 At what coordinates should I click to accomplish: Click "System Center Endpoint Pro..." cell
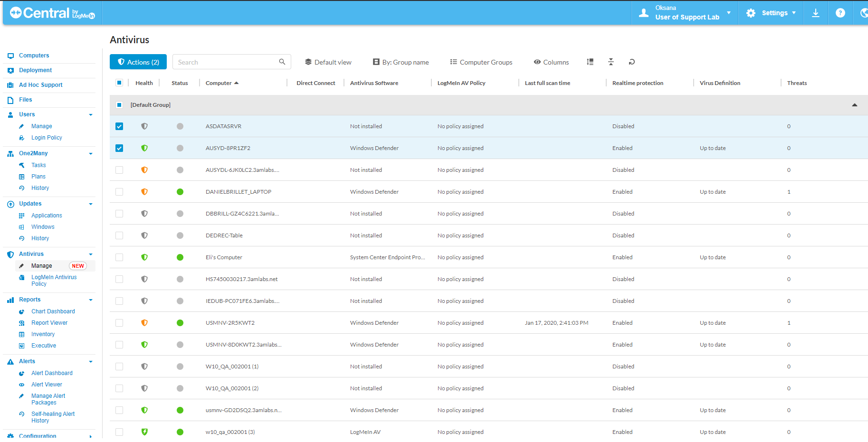pos(387,257)
